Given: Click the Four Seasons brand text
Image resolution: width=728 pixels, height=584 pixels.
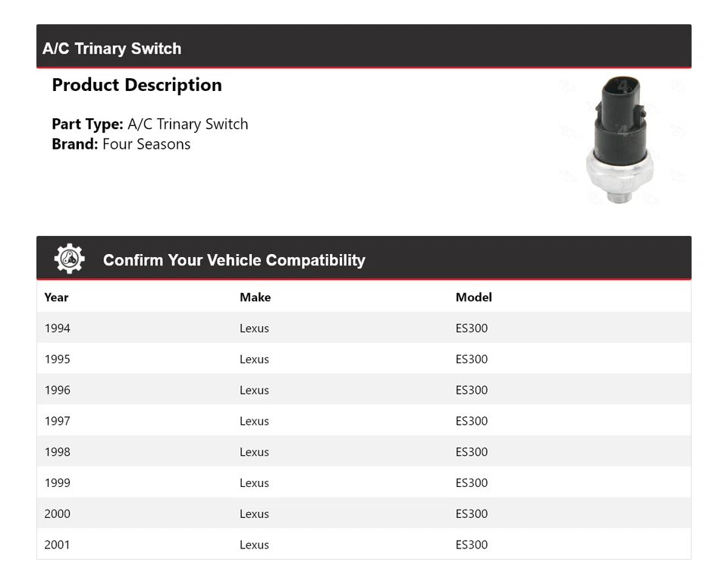Looking at the screenshot, I should click(146, 144).
